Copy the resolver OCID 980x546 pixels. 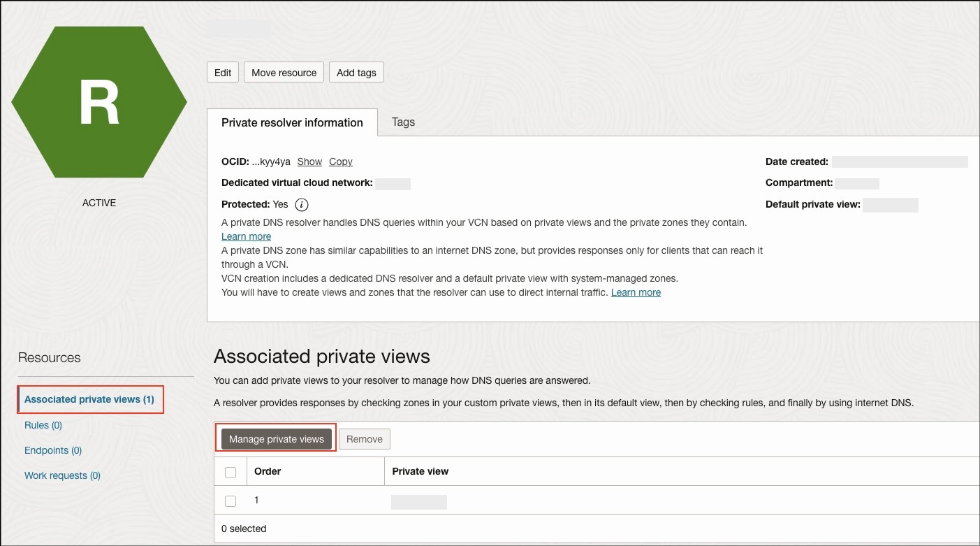(341, 161)
